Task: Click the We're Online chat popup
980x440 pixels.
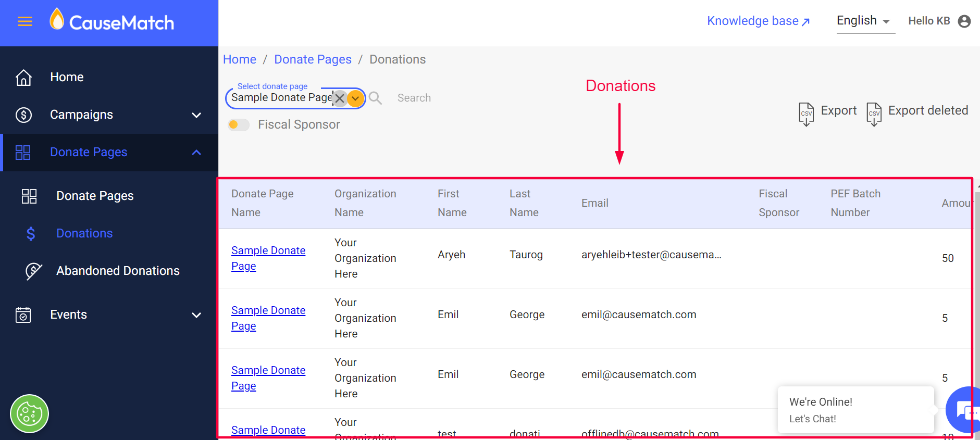Action: click(855, 410)
